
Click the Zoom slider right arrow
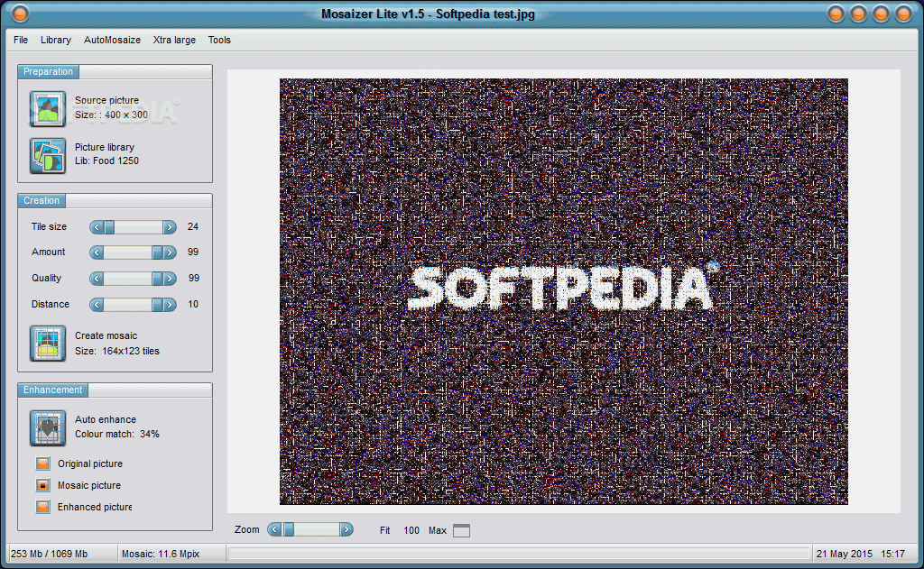click(x=346, y=529)
